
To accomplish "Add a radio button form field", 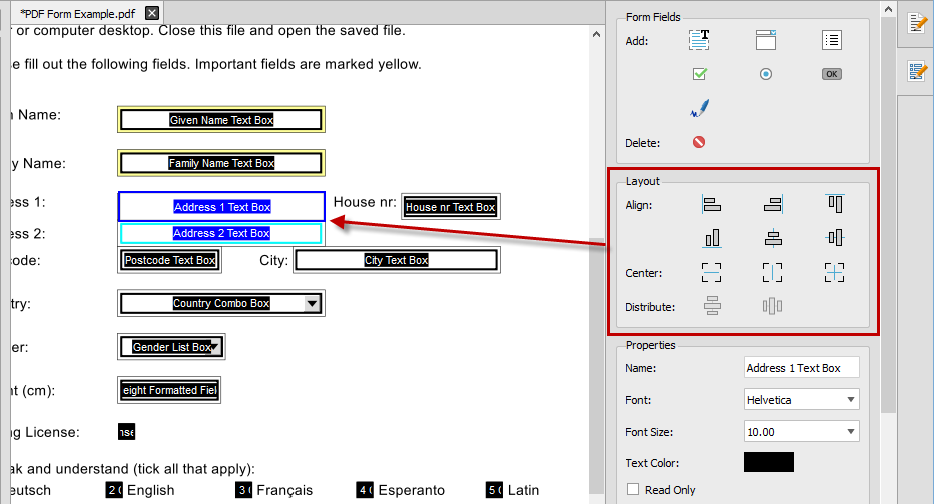I will [766, 74].
